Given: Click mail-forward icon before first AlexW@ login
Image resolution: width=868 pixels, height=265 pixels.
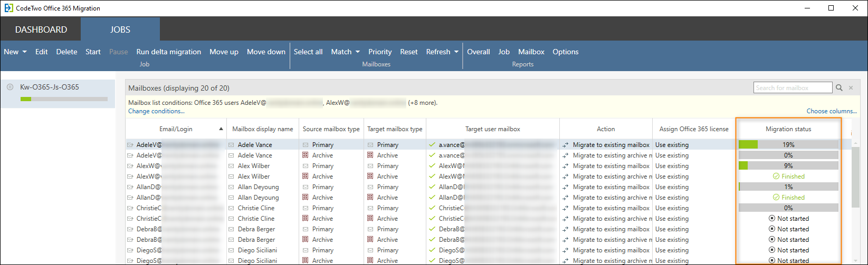Looking at the screenshot, I should click(130, 166).
